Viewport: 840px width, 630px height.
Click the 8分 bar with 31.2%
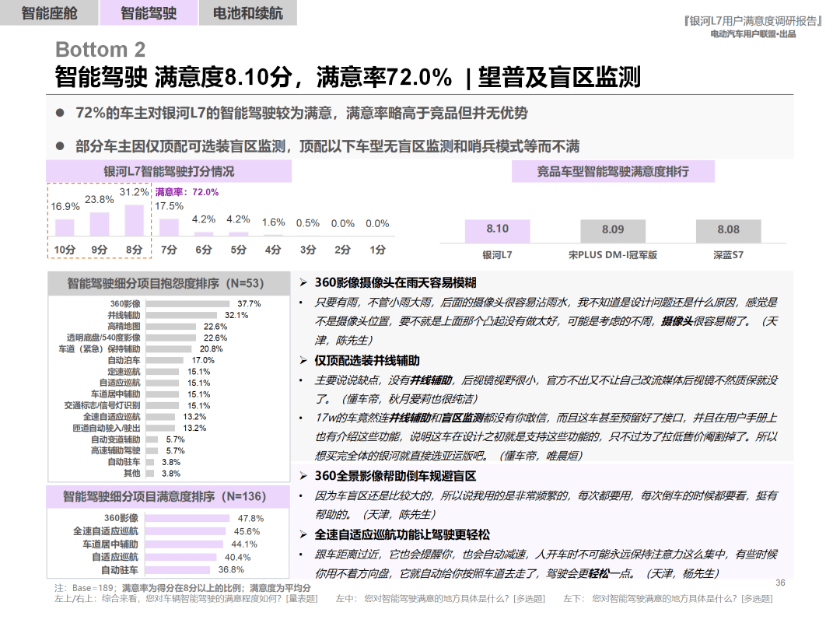[134, 220]
